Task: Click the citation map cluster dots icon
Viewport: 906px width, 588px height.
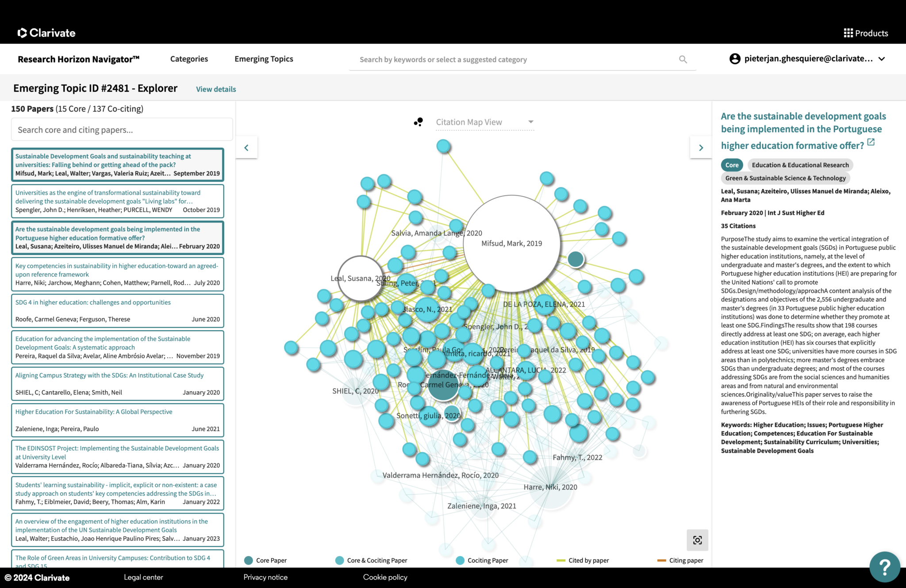Action: pos(418,122)
